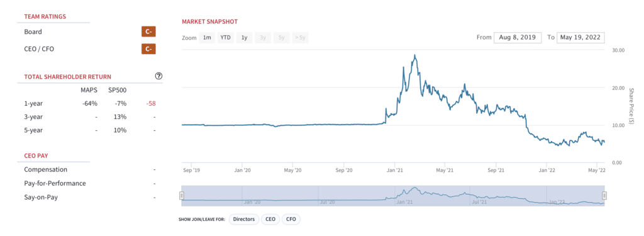644x236 pixels.
Task: Set chart zoom to 1m
Action: click(x=207, y=37)
